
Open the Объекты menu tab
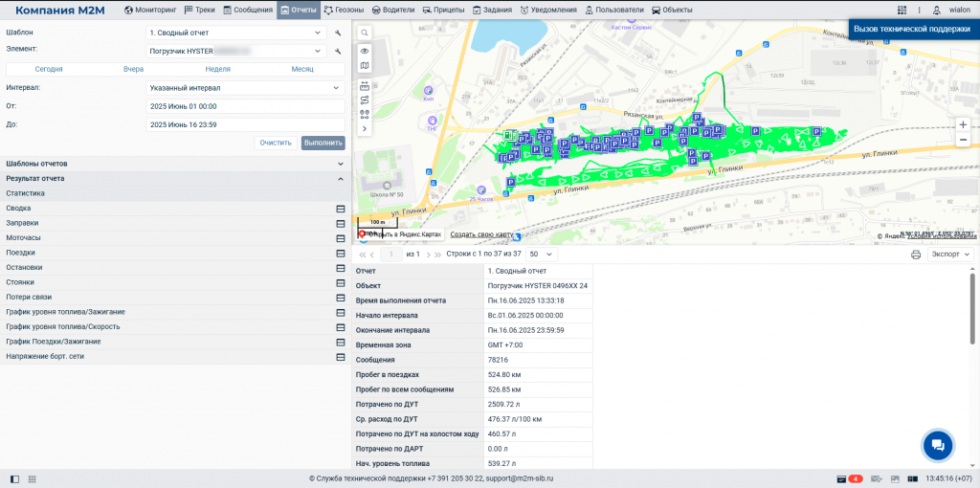[x=671, y=10]
